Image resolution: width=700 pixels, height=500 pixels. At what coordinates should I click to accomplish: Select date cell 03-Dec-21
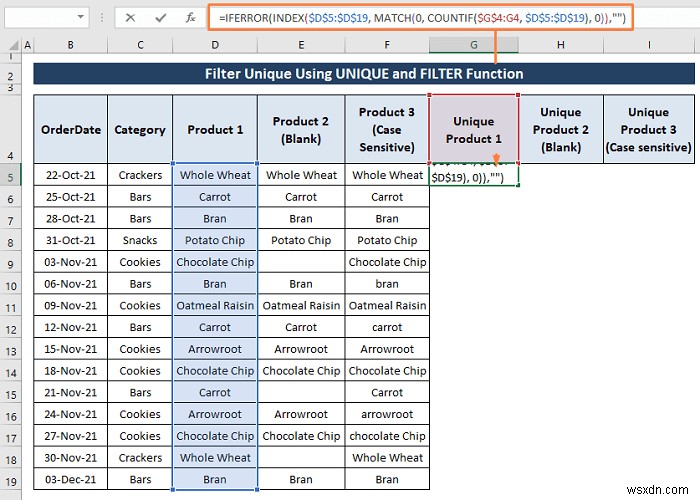(71, 479)
